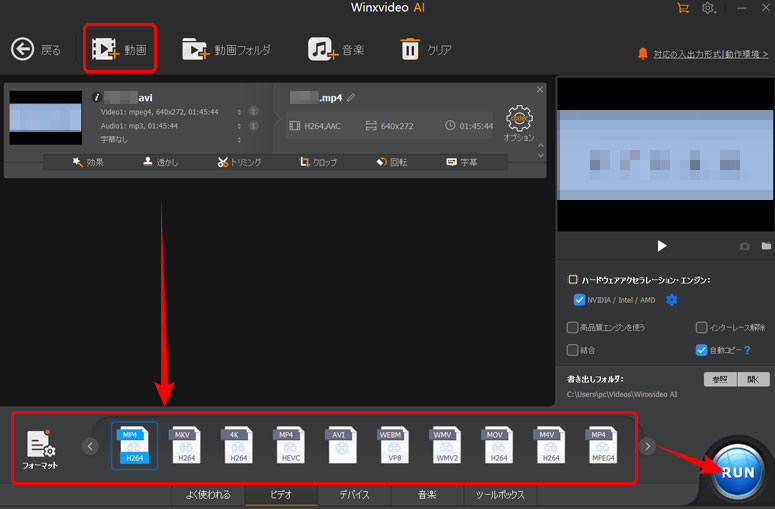775x509 pixels.
Task: Switch to ビデオ tab
Action: click(x=281, y=495)
